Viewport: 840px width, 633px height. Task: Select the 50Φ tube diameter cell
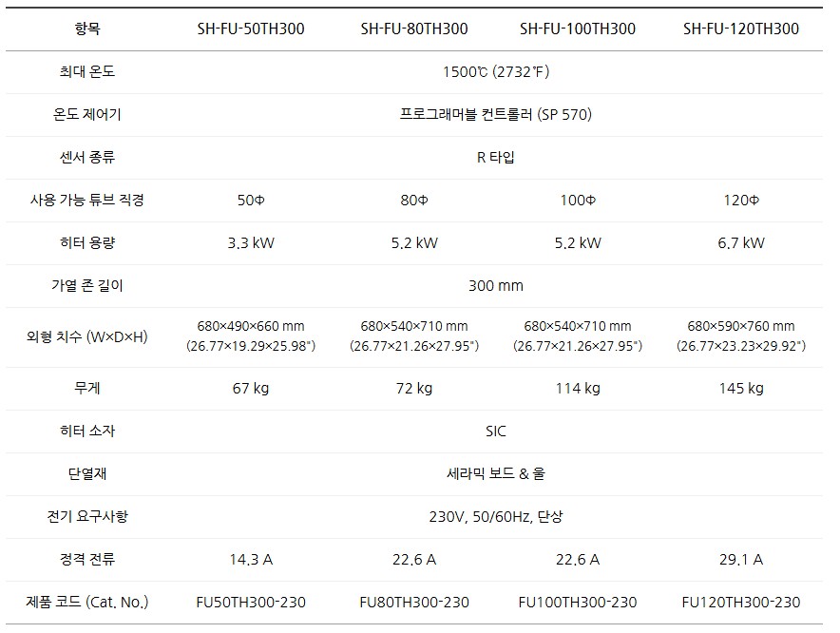tap(251, 201)
